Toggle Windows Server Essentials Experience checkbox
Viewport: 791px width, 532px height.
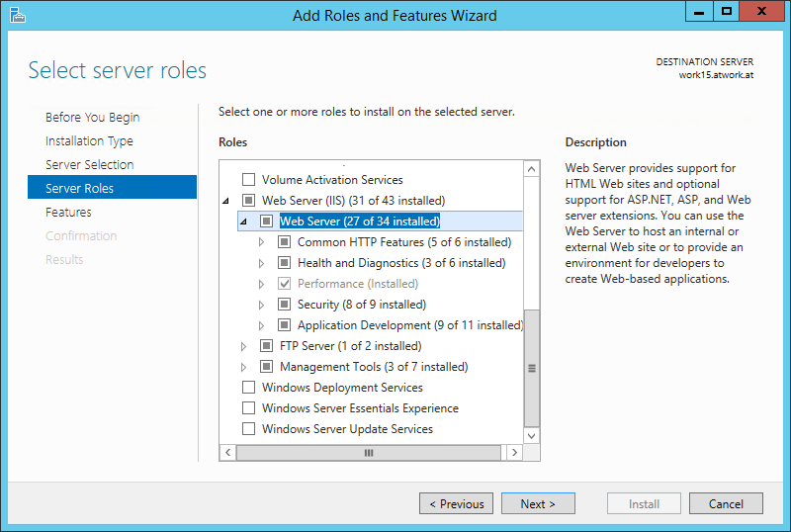tap(249, 408)
